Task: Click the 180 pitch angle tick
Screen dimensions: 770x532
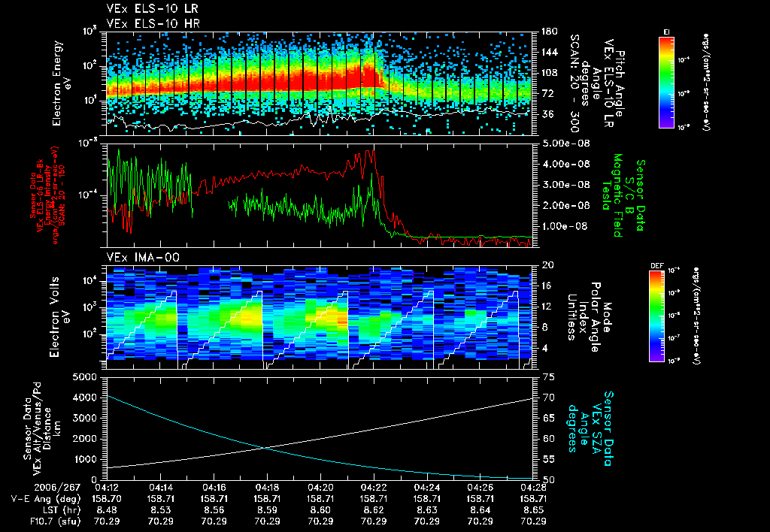Action: point(548,32)
